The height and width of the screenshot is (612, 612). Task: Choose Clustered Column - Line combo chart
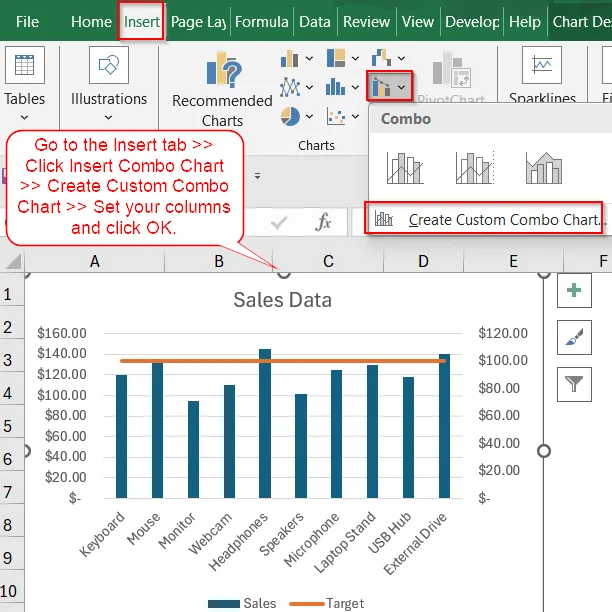[x=405, y=168]
